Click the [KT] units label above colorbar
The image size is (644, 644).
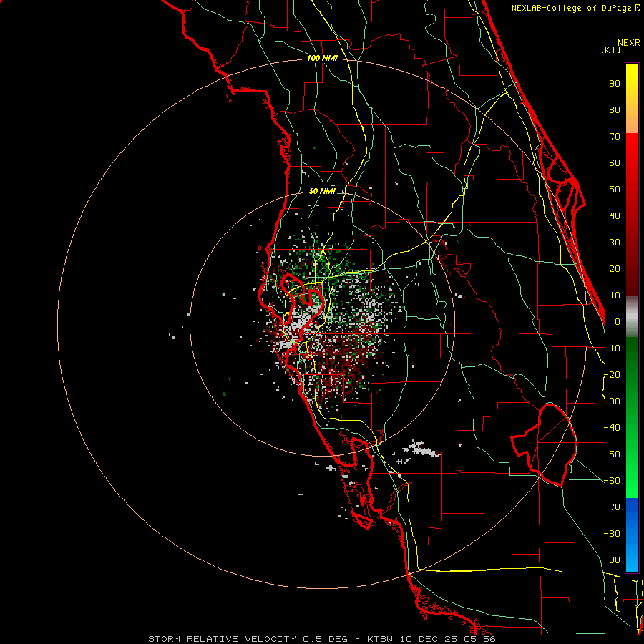pyautogui.click(x=610, y=49)
